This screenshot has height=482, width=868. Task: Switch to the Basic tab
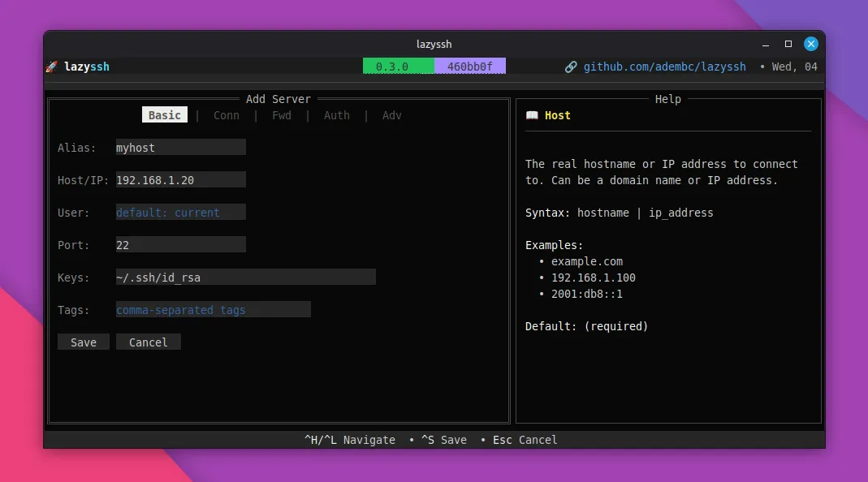pos(164,115)
